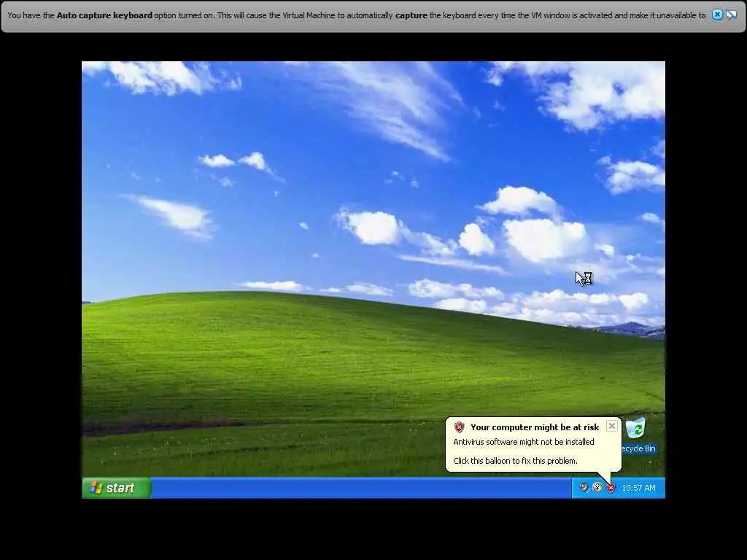Click the taskbar clock showing 10:57 AM
747x560 pixels.
pyautogui.click(x=638, y=488)
